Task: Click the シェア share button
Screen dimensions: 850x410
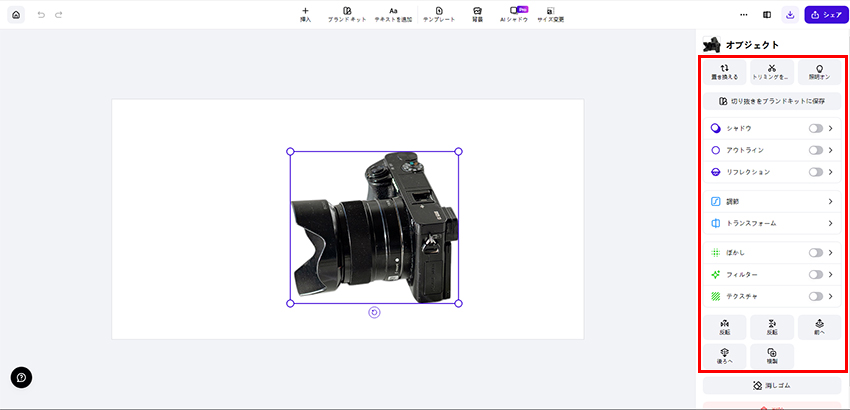Action: pyautogui.click(x=825, y=15)
